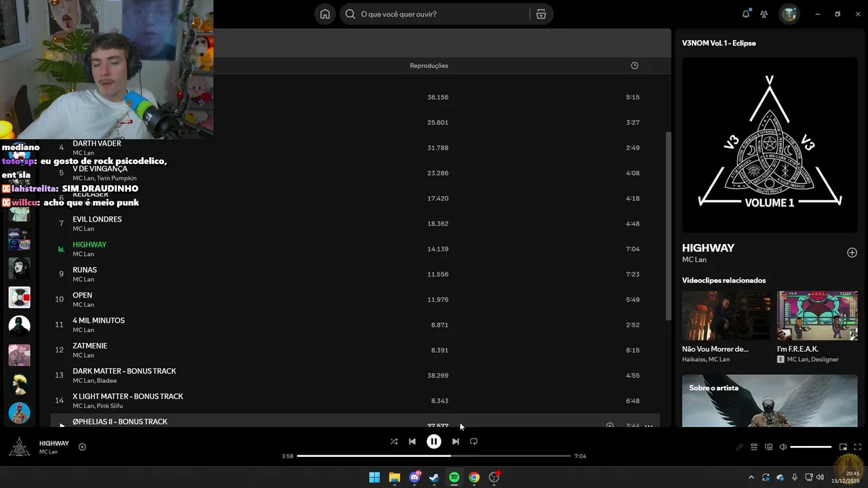The width and height of the screenshot is (868, 488).
Task: Open Windows Start menu
Action: (x=374, y=478)
